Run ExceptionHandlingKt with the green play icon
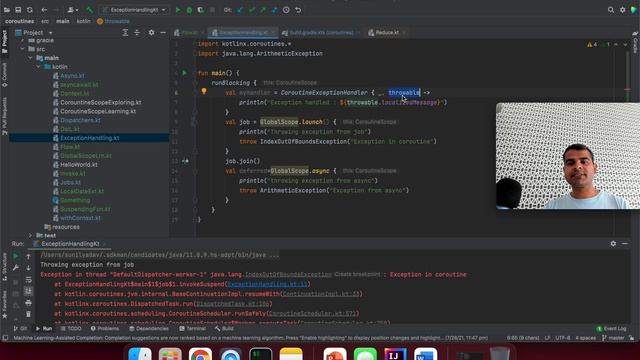This screenshot has width=640, height=360. coord(178,10)
